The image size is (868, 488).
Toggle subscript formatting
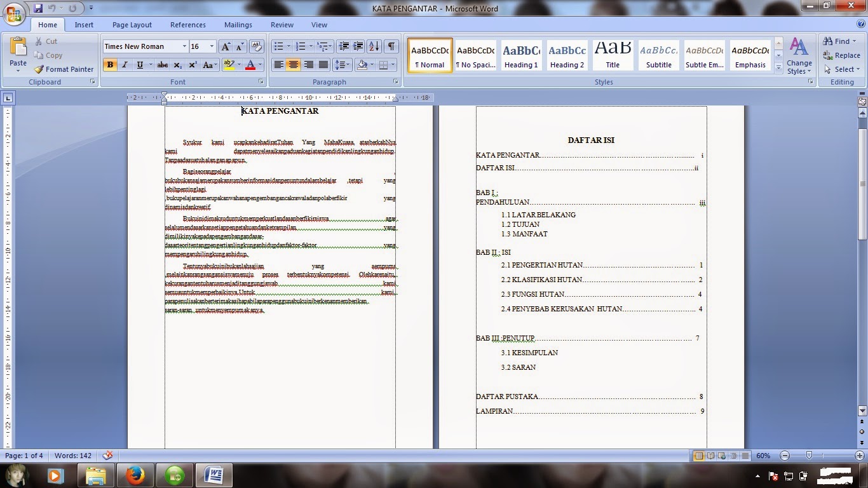tap(178, 65)
